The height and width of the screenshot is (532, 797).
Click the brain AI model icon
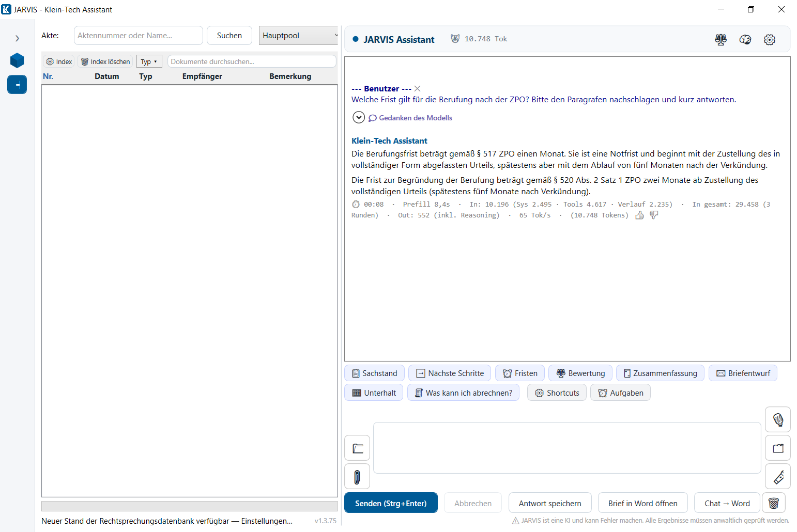coord(745,40)
